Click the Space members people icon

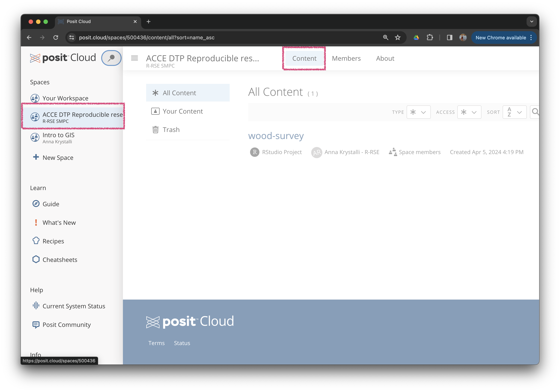tap(393, 152)
